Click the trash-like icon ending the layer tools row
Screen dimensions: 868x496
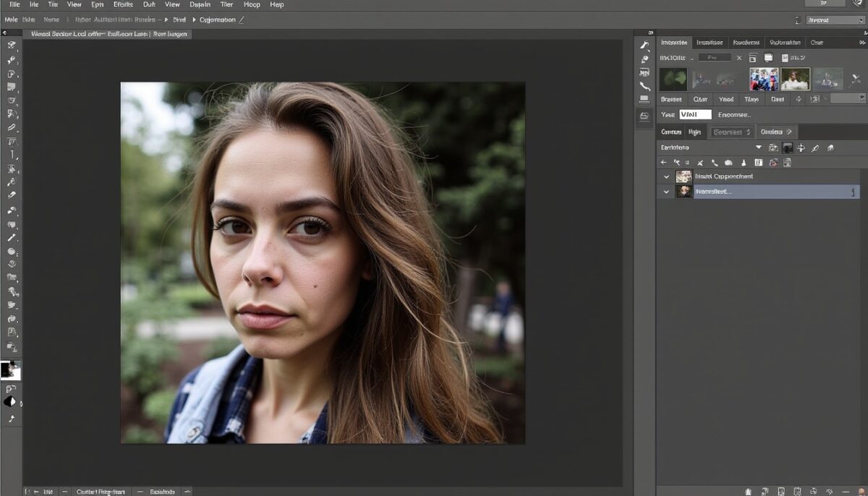pos(786,163)
